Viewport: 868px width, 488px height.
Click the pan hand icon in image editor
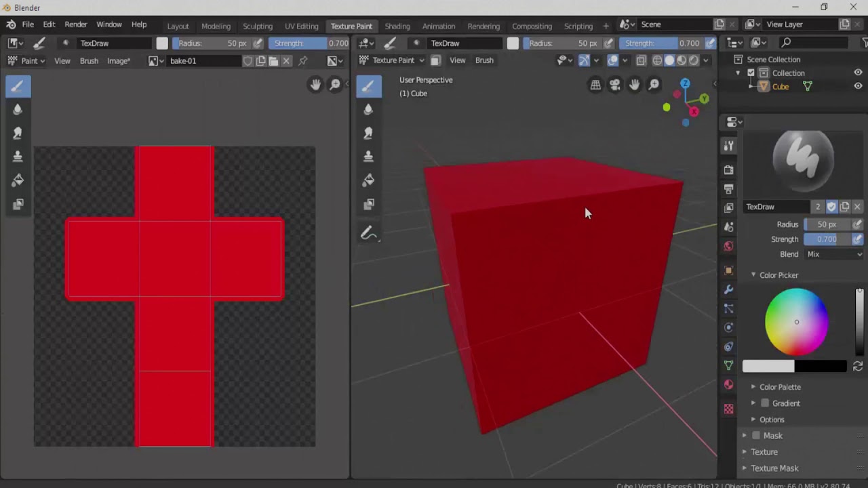tap(315, 85)
